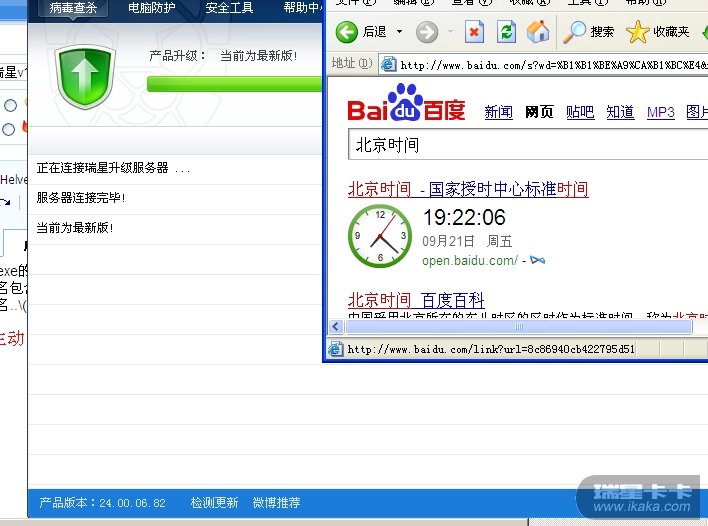Viewport: 708px width, 526px height.
Task: Click the 服务器连接完毕! log line
Action: (x=81, y=198)
